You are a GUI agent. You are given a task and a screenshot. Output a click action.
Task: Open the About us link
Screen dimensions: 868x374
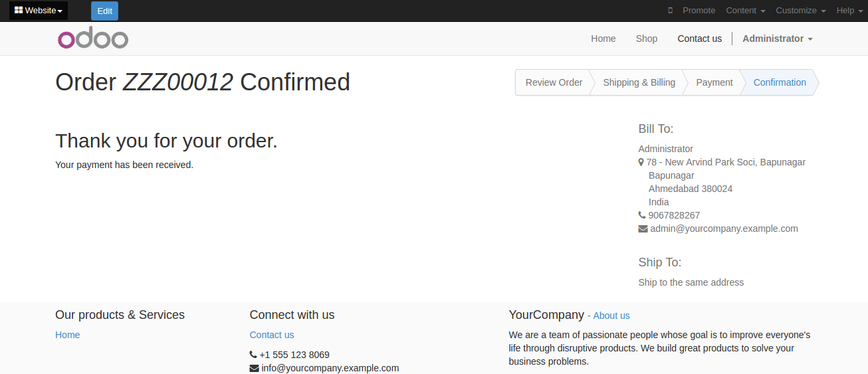tap(611, 316)
